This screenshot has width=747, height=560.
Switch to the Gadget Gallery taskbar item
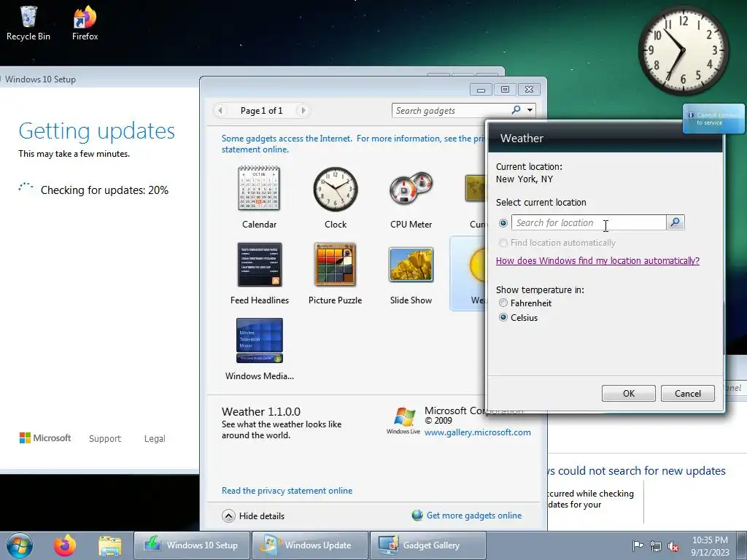427,545
